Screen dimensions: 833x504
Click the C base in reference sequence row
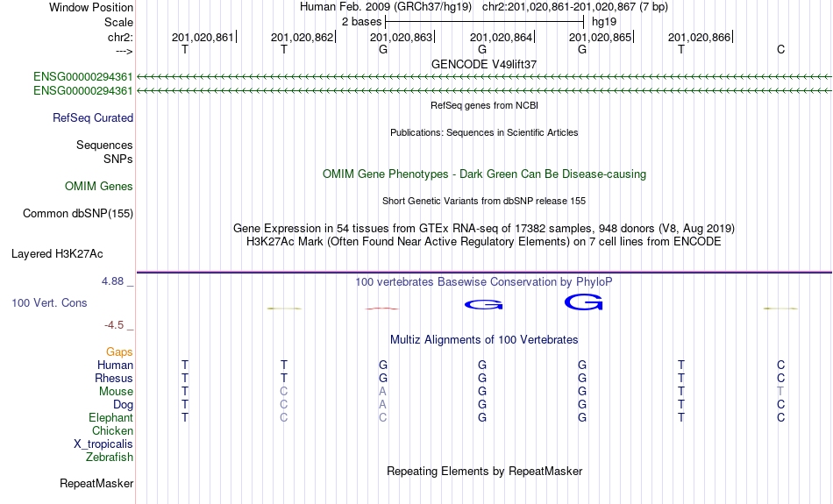tap(780, 49)
